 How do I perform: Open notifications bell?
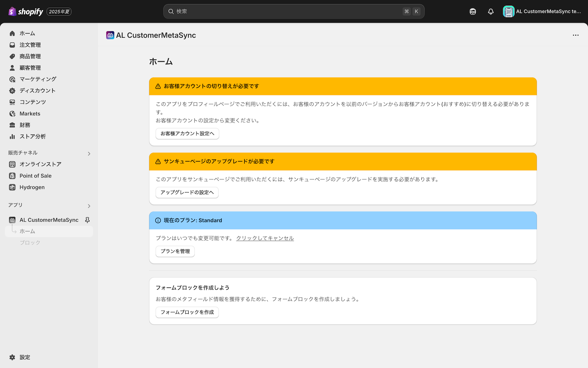[x=491, y=11]
